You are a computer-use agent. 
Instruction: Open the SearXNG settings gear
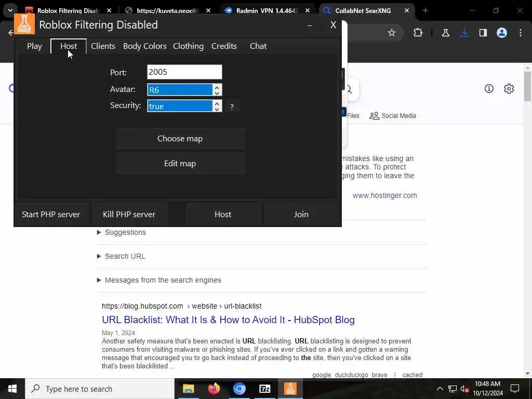pyautogui.click(x=509, y=88)
